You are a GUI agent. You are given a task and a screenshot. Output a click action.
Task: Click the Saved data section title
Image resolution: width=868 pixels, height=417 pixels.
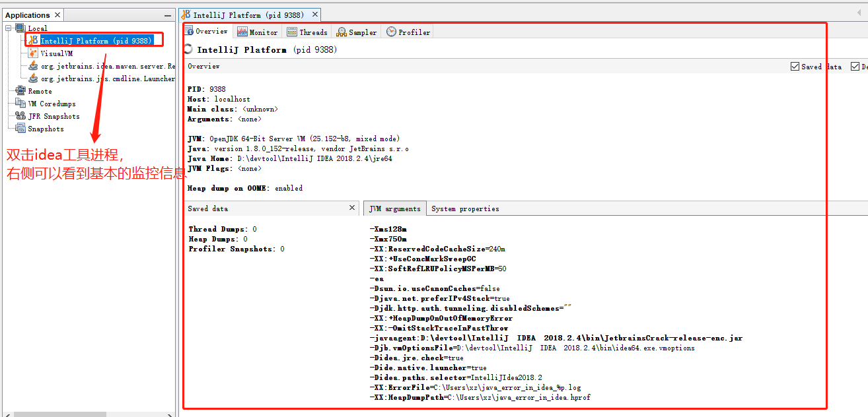[207, 208]
